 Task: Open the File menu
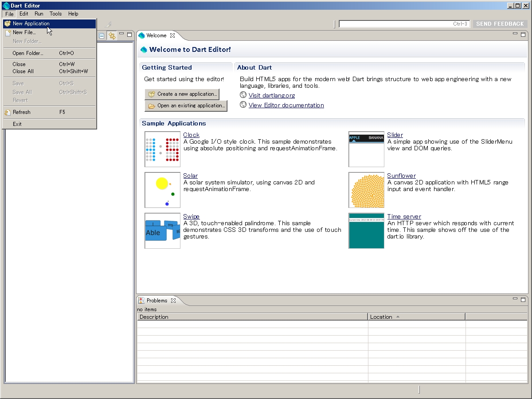[x=9, y=14]
